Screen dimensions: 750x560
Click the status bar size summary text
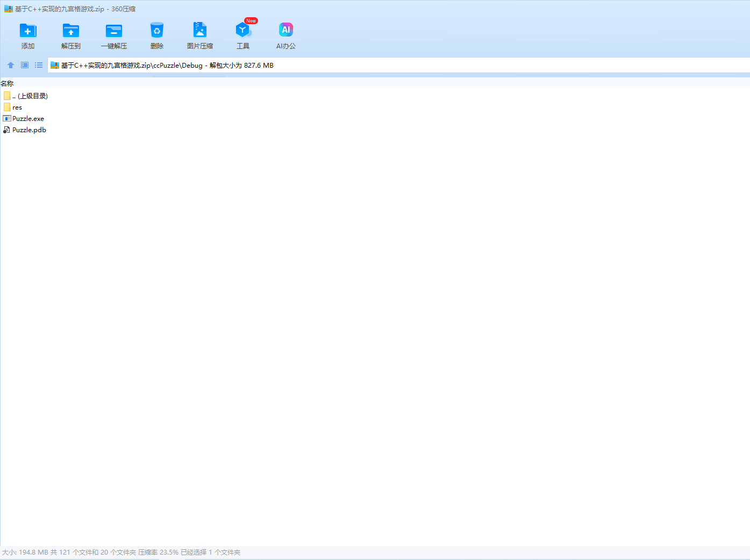pos(121,552)
